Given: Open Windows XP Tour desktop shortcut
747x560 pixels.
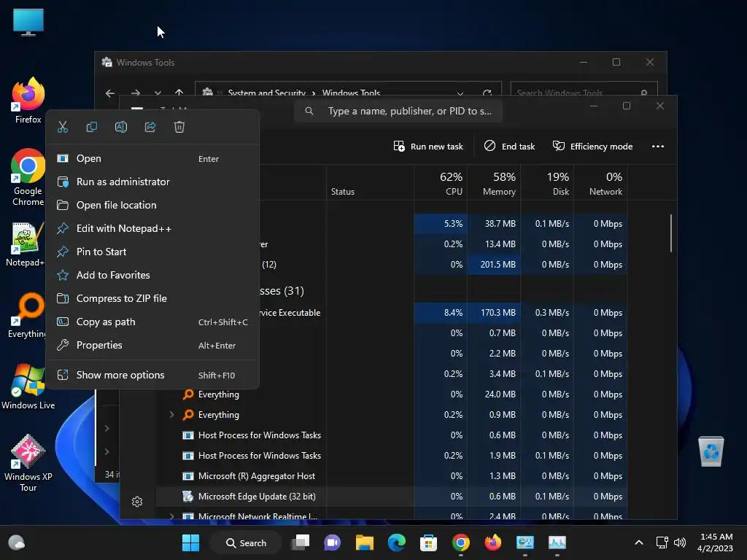Looking at the screenshot, I should pyautogui.click(x=28, y=463).
